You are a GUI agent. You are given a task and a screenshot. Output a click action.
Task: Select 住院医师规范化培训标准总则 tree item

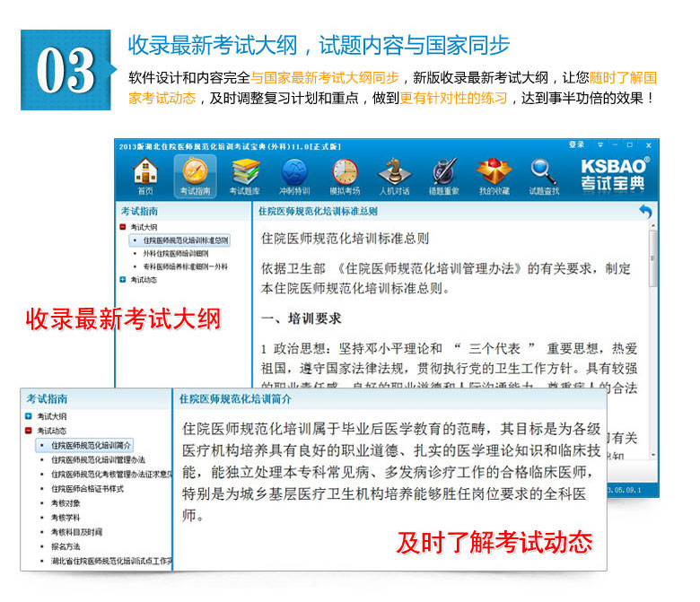pyautogui.click(x=179, y=240)
